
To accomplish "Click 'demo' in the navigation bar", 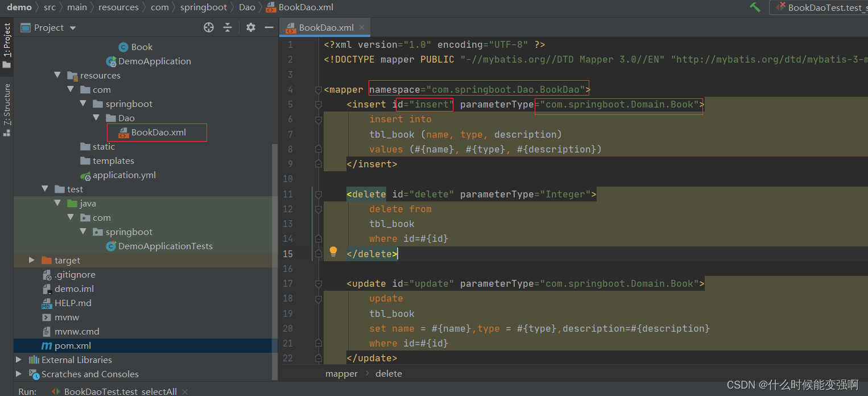I will click(19, 7).
